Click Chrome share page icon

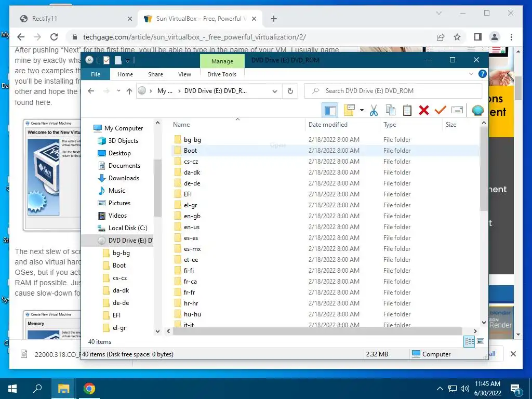(441, 37)
